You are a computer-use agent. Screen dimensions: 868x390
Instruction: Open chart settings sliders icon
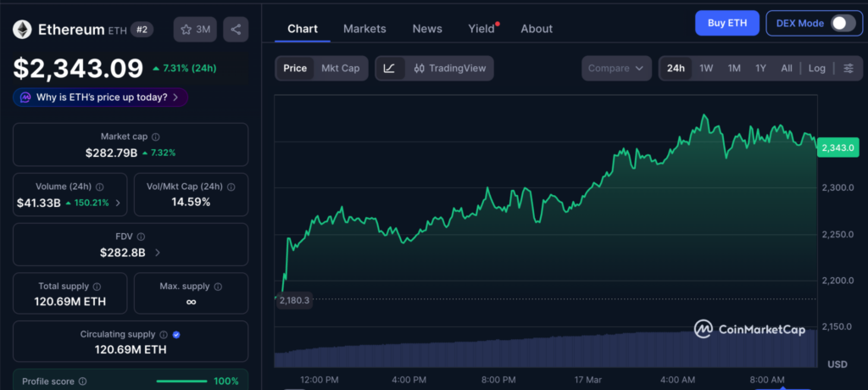[848, 69]
